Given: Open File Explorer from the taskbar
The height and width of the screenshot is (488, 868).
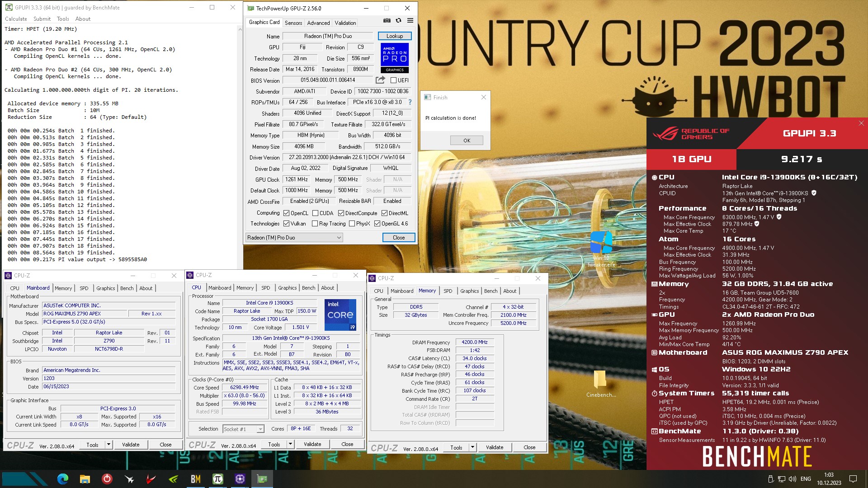Looking at the screenshot, I should (x=85, y=479).
